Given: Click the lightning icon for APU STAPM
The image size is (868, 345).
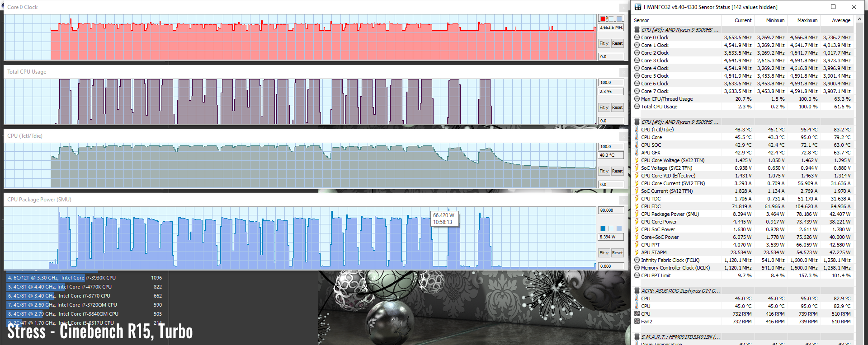Looking at the screenshot, I should (637, 252).
